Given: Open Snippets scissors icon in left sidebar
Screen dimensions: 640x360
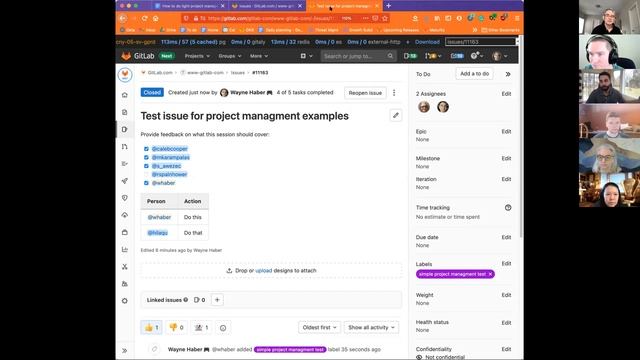Looking at the screenshot, I should coord(125,267).
